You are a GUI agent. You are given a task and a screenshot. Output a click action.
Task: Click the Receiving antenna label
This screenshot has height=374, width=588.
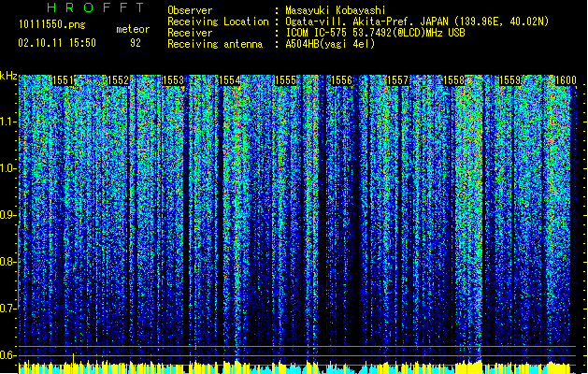[215, 44]
